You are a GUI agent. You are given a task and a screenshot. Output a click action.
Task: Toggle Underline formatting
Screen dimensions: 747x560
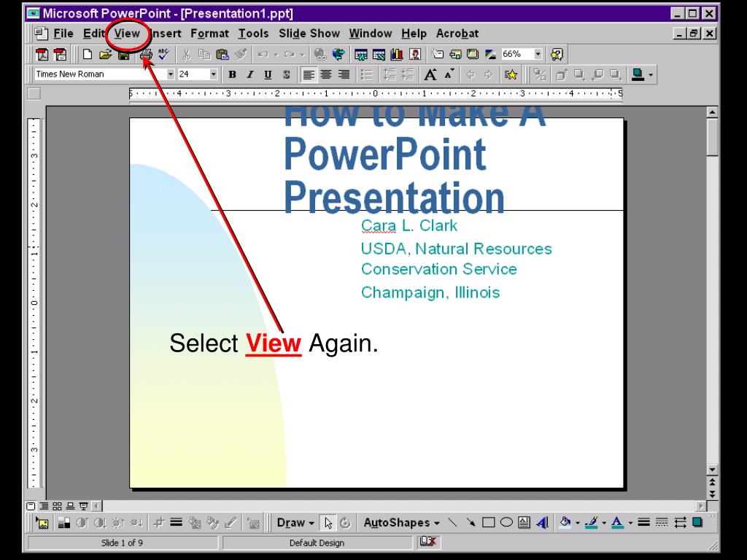click(268, 74)
